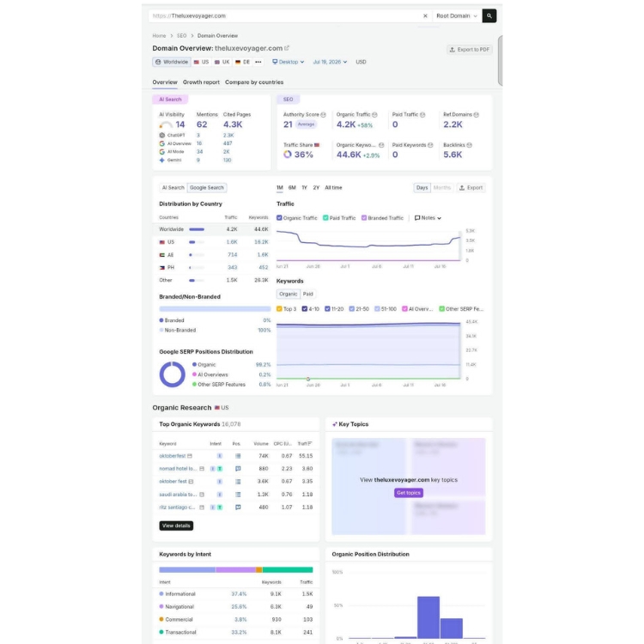Click the page vertical scrollbar
The width and height of the screenshot is (644, 644).
(x=500, y=61)
